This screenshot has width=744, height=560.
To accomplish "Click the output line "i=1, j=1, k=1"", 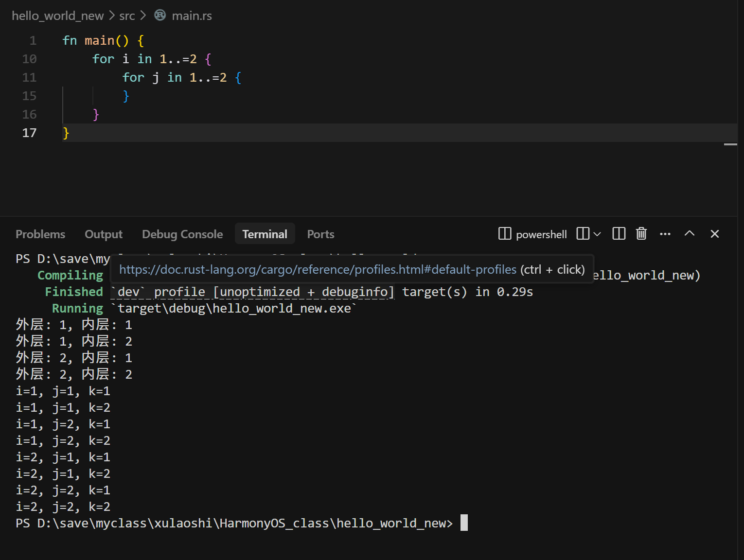I will (x=63, y=391).
